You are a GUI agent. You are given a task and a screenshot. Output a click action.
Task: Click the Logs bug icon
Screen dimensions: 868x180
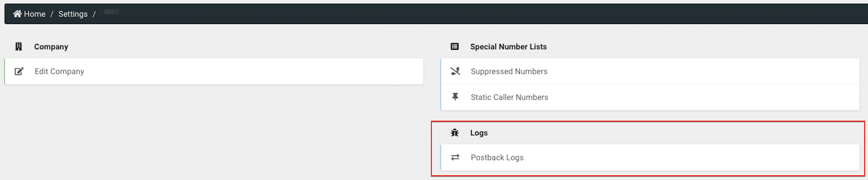tap(454, 133)
